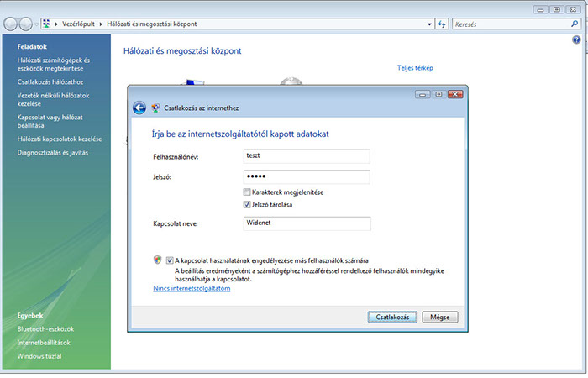The height and width of the screenshot is (378, 588).
Task: Open the recent pages dropdown beside the nav buttons
Action: tap(36, 24)
